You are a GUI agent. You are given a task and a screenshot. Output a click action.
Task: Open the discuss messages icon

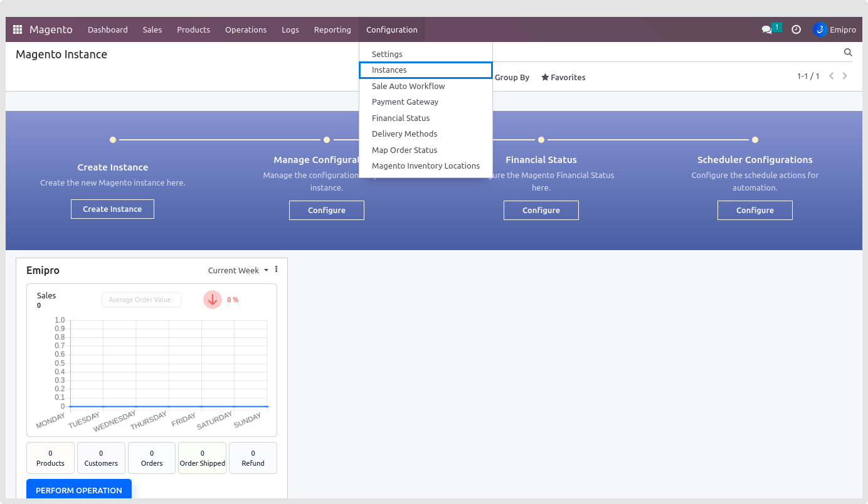(x=766, y=29)
